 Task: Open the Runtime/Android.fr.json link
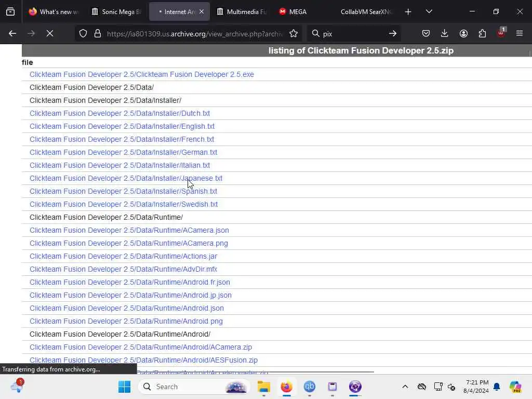pos(129,282)
